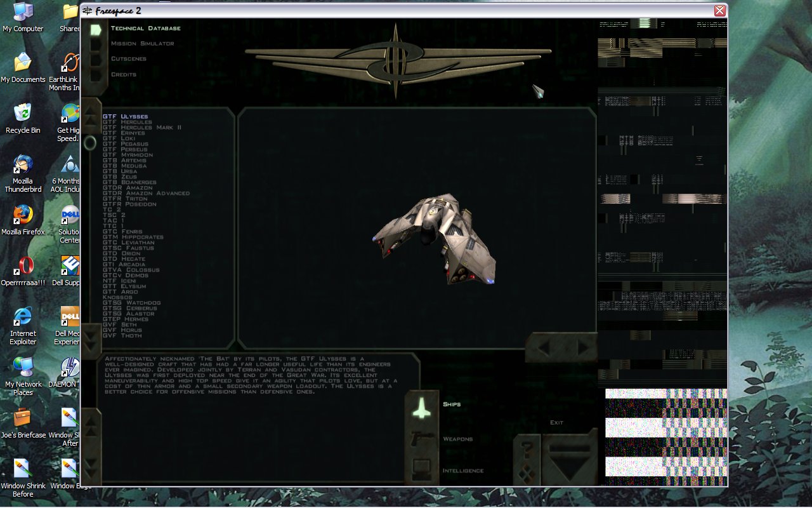Select GTF Myrmidon in the ship list

point(128,155)
